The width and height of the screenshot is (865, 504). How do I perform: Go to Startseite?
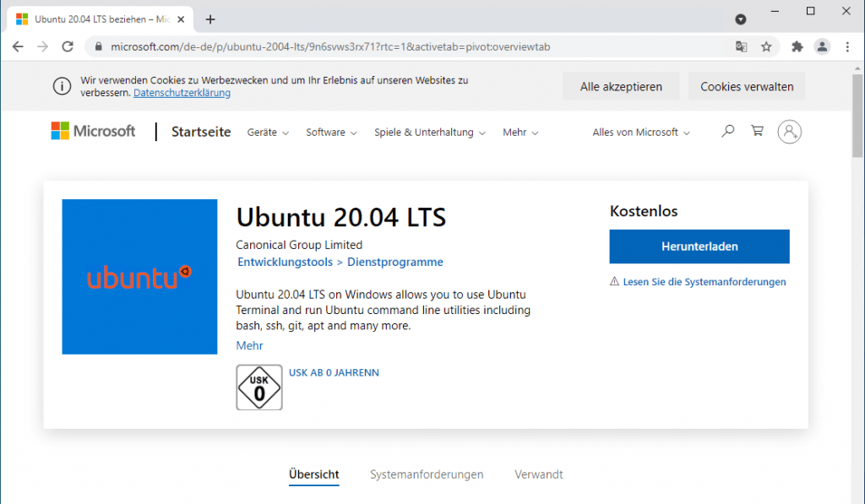[201, 132]
